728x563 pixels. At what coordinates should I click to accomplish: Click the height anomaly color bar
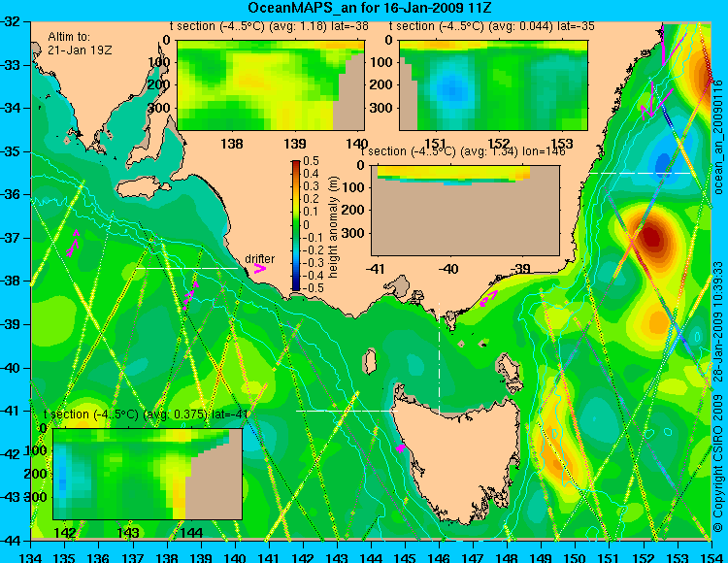pyautogui.click(x=296, y=225)
